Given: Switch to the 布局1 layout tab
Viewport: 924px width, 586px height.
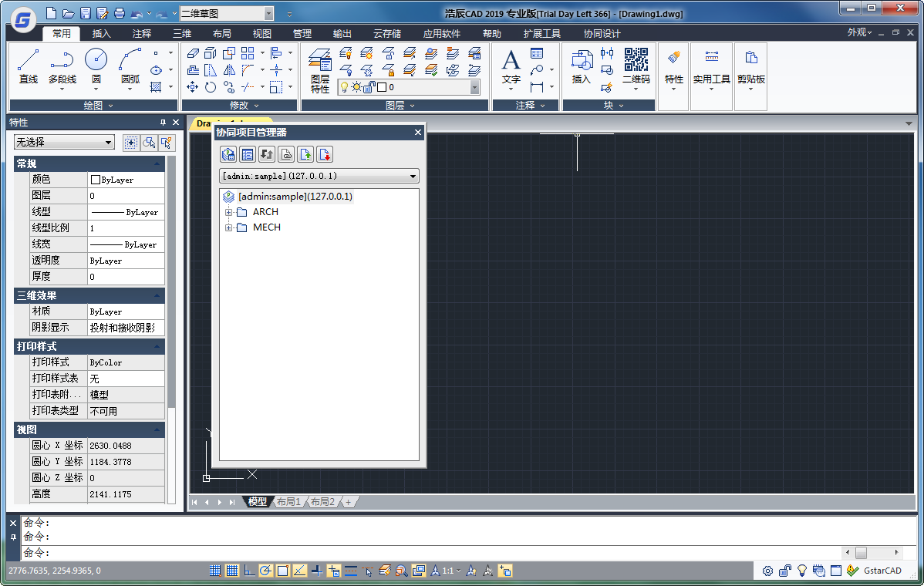Looking at the screenshot, I should [x=288, y=502].
